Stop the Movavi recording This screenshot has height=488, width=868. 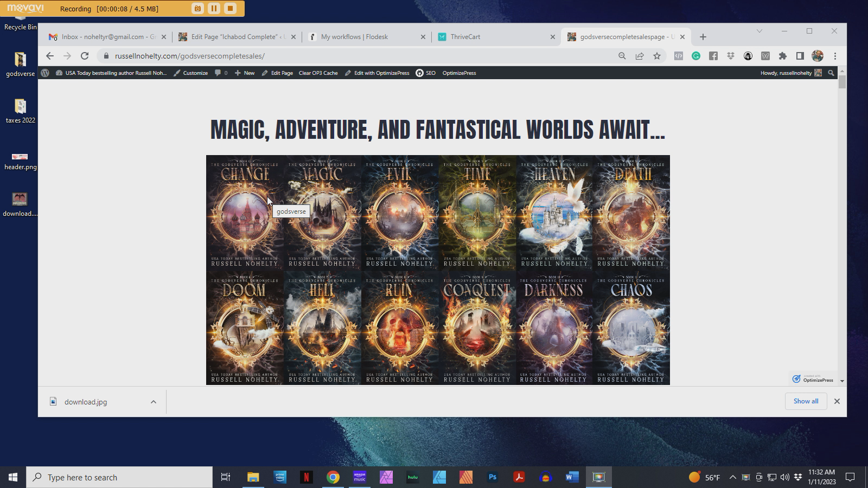point(230,9)
